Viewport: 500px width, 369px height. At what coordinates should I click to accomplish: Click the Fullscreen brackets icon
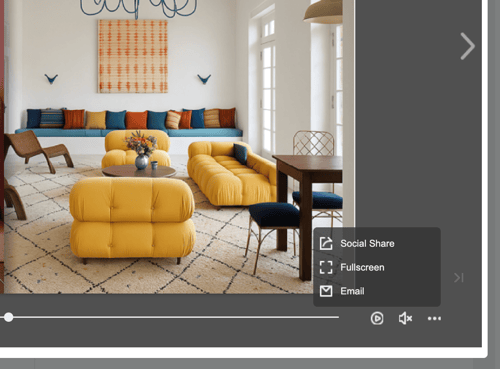[x=326, y=267]
